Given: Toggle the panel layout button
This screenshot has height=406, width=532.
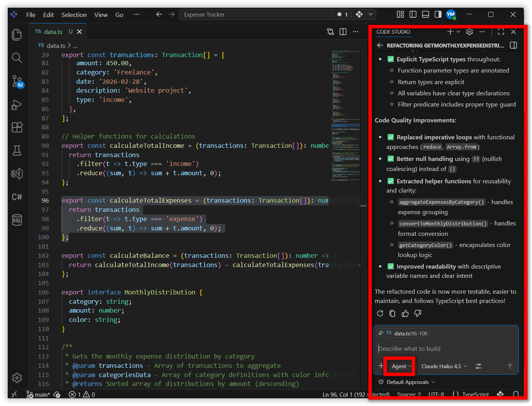Looking at the screenshot, I should click(425, 14).
